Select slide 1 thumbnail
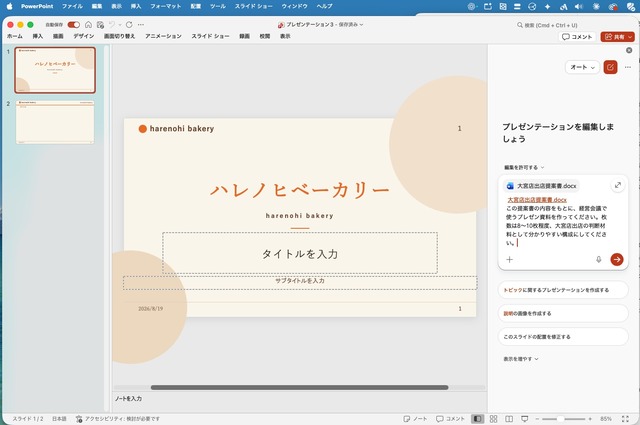 tap(55, 70)
